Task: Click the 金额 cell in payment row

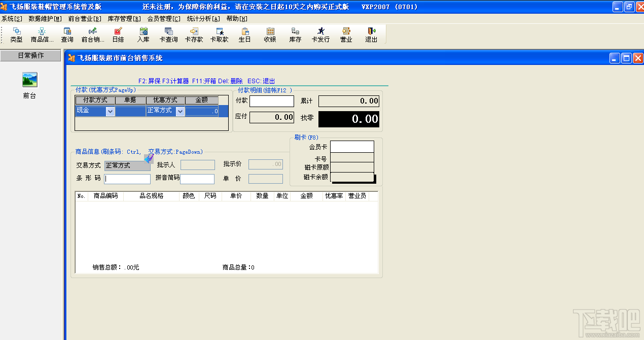Action: point(202,112)
